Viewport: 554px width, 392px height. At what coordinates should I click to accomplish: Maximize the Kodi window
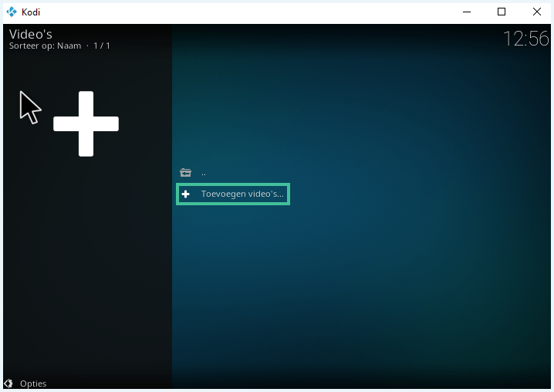click(x=502, y=12)
